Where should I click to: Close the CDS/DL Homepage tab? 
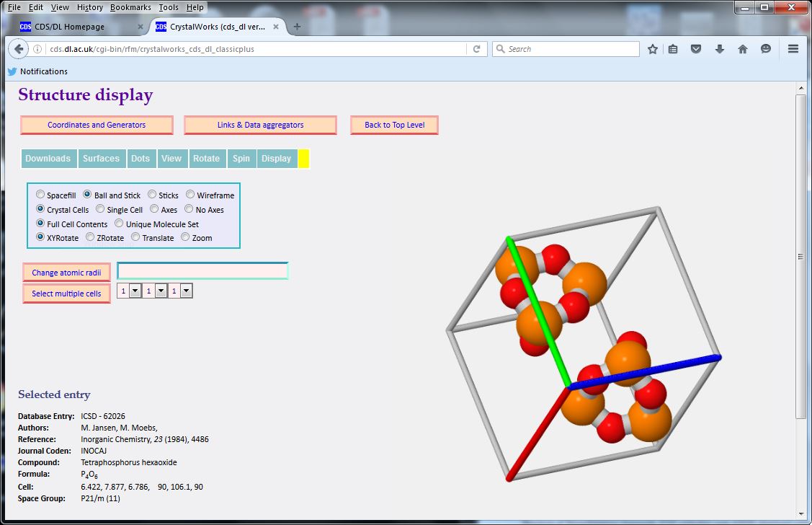pos(140,27)
